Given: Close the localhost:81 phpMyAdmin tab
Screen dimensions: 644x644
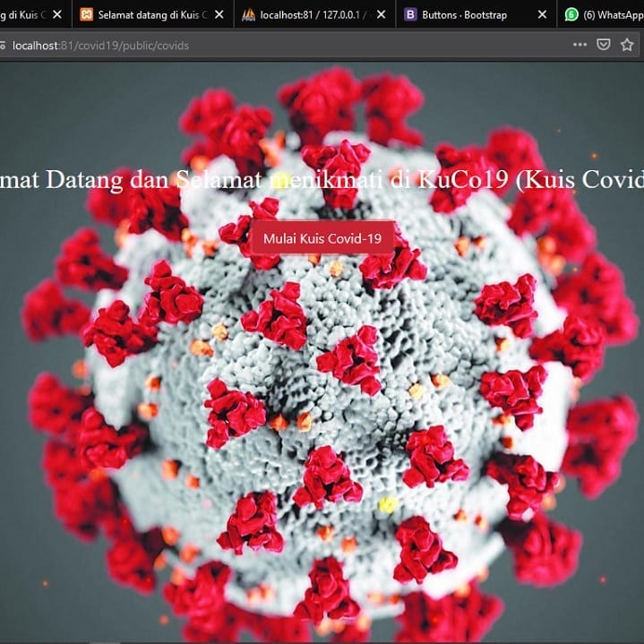Looking at the screenshot, I should tap(381, 14).
